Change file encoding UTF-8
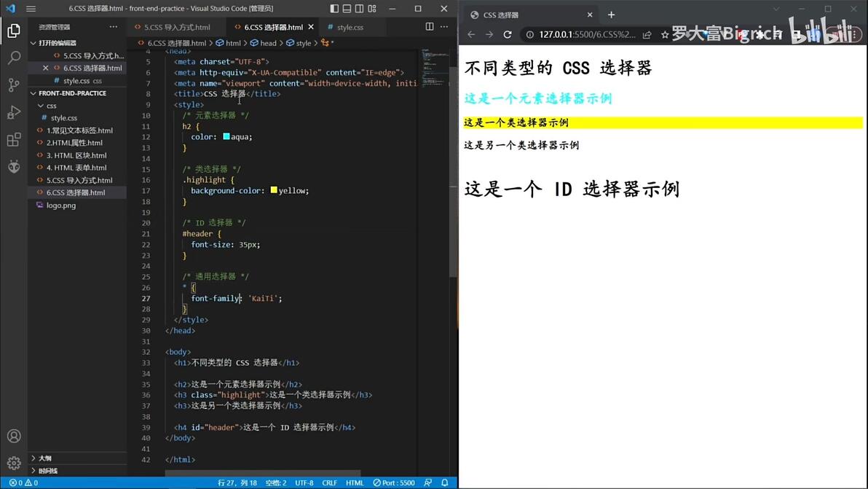Viewport: 868px width, 489px height. tap(304, 483)
